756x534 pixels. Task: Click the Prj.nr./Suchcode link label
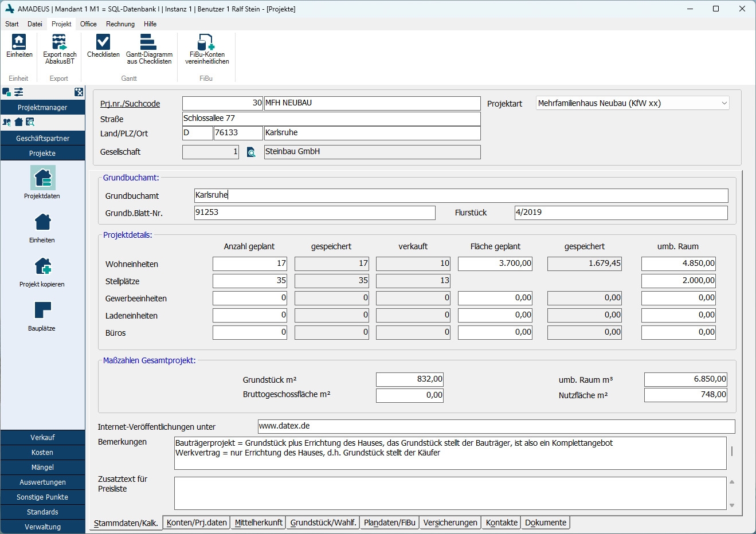130,104
